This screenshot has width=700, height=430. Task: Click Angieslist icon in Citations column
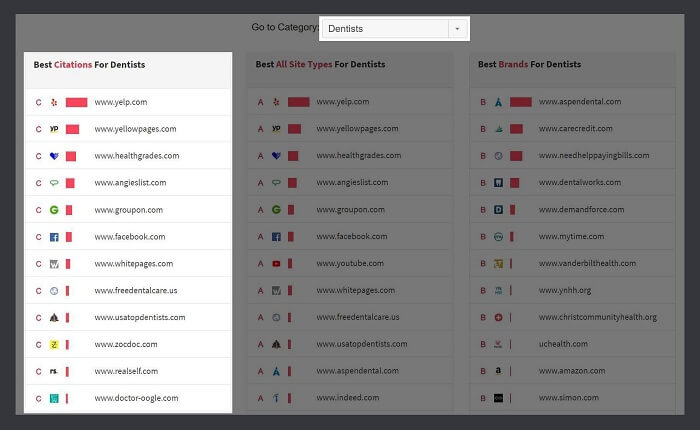coord(54,183)
